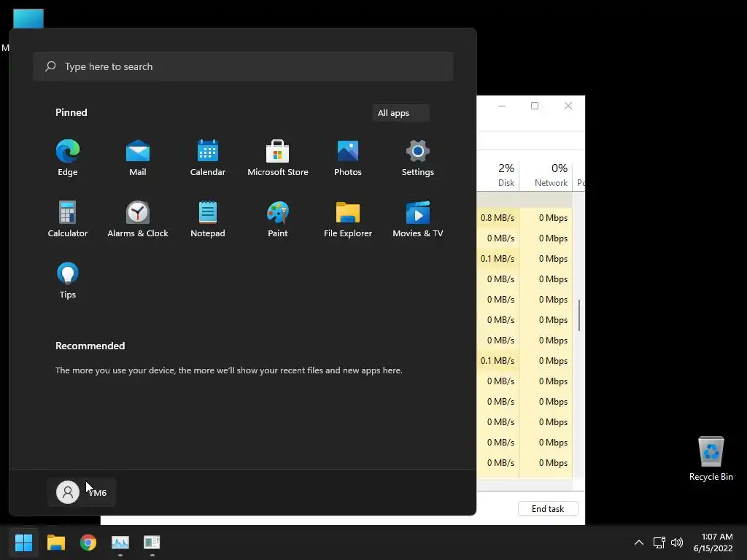This screenshot has height=560, width=747.
Task: Sort by Disk column in Task Manager
Action: [498, 175]
